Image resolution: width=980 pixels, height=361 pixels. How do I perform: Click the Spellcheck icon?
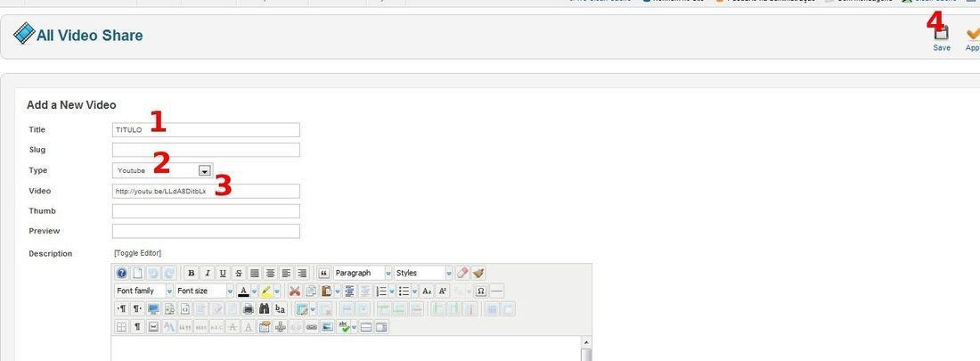coord(343,327)
